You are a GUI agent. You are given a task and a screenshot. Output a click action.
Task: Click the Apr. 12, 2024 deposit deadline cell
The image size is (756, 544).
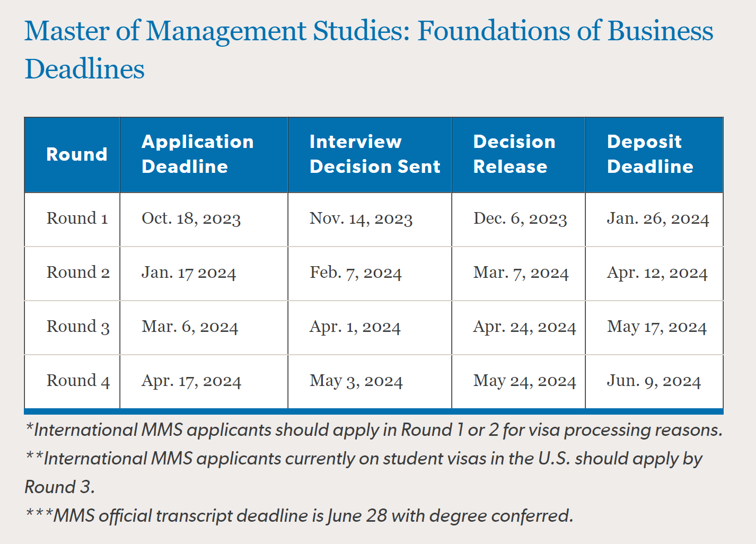tap(657, 273)
